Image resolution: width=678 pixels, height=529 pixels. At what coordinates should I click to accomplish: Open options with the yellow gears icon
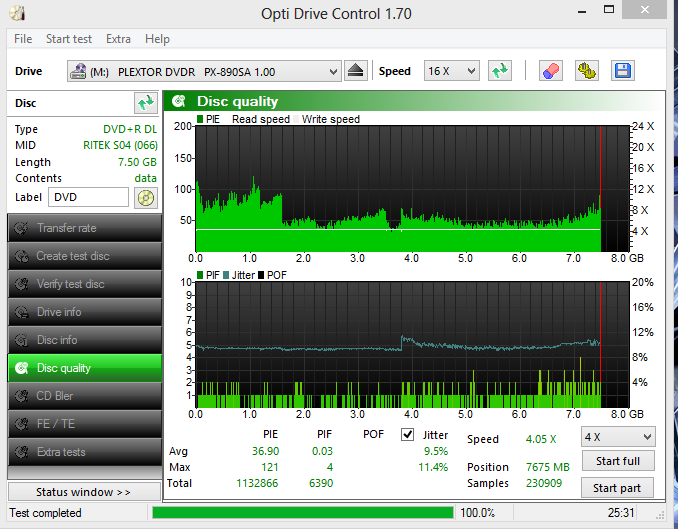[586, 71]
